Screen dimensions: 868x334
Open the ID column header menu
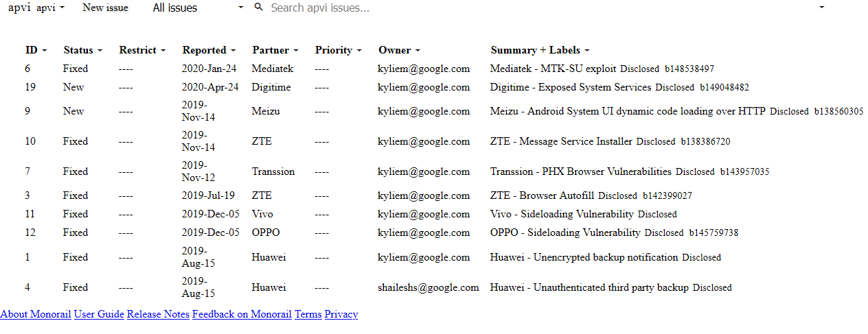point(36,50)
